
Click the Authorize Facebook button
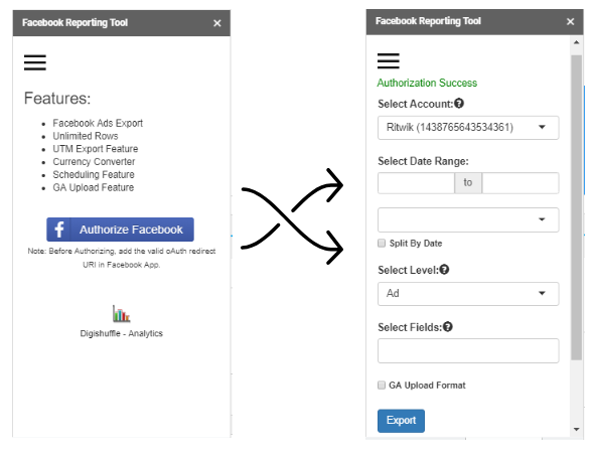coord(120,230)
